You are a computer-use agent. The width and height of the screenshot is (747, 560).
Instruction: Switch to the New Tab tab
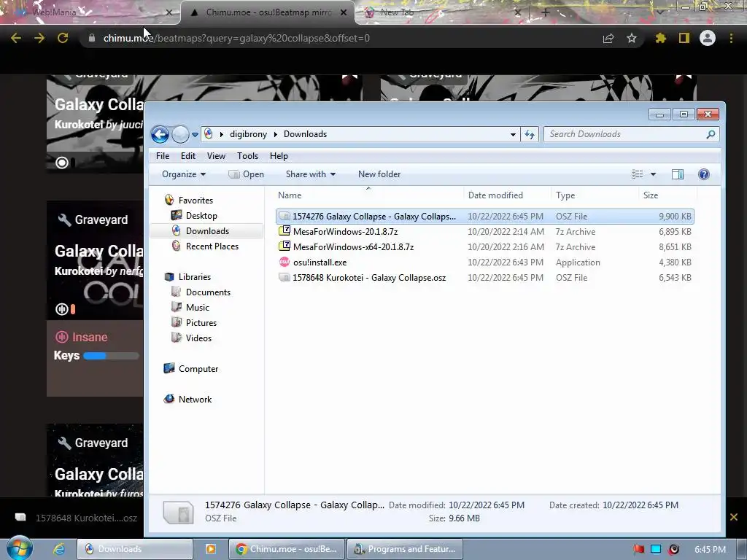[x=443, y=12]
